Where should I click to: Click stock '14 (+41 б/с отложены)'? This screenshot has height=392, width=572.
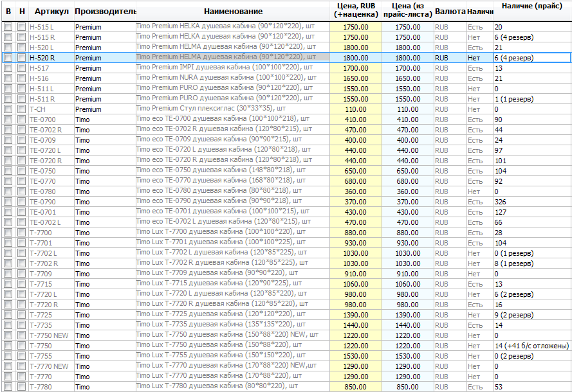click(x=531, y=346)
